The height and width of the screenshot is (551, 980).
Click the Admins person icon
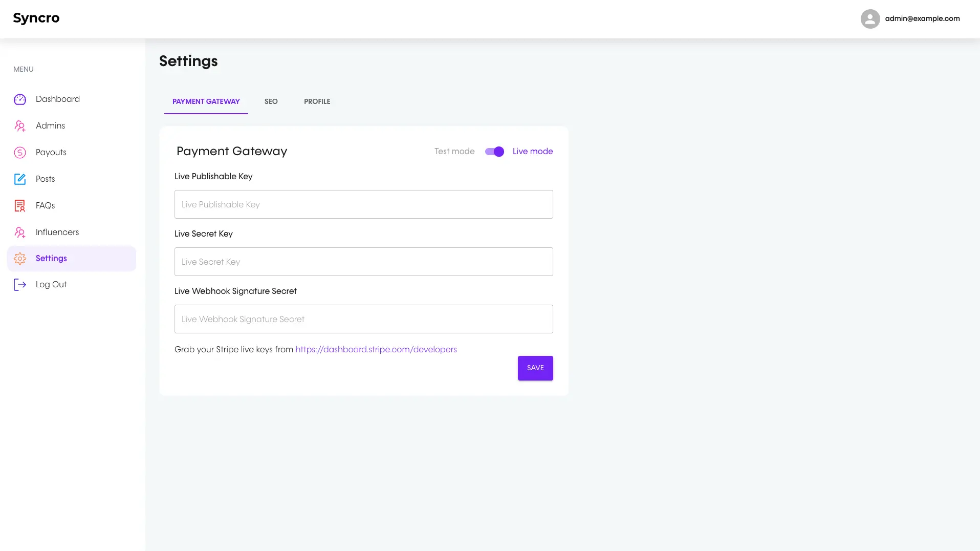(20, 126)
